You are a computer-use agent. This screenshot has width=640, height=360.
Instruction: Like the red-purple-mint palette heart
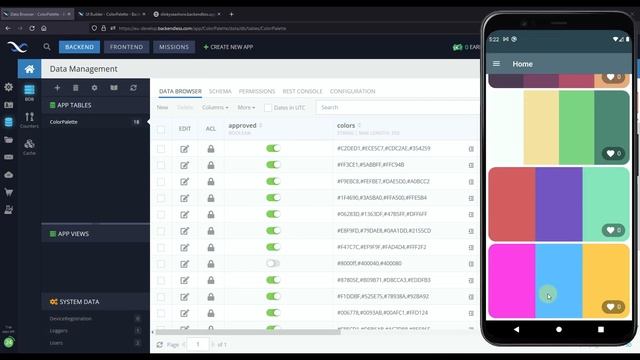pyautogui.click(x=613, y=230)
